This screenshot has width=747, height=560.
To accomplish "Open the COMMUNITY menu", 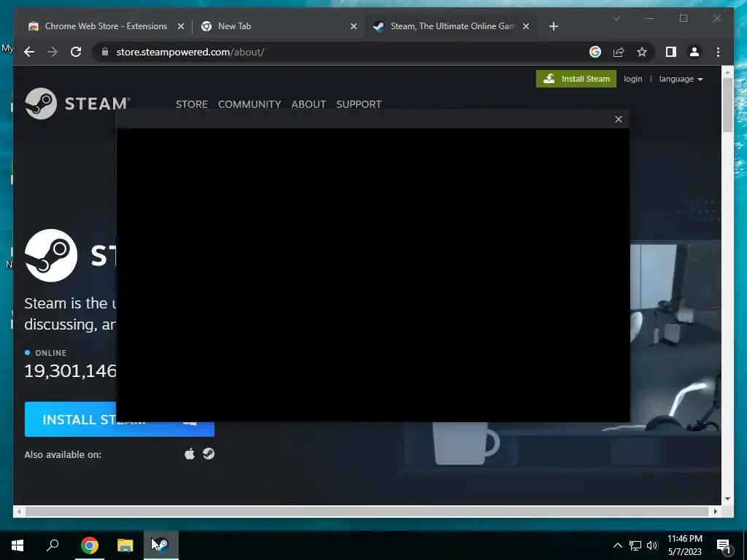I will (x=249, y=104).
